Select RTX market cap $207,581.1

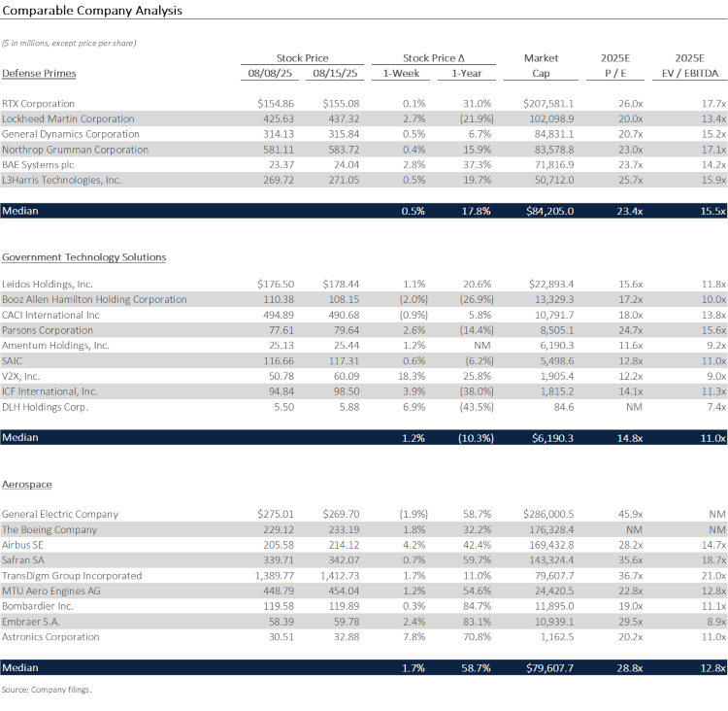click(548, 103)
